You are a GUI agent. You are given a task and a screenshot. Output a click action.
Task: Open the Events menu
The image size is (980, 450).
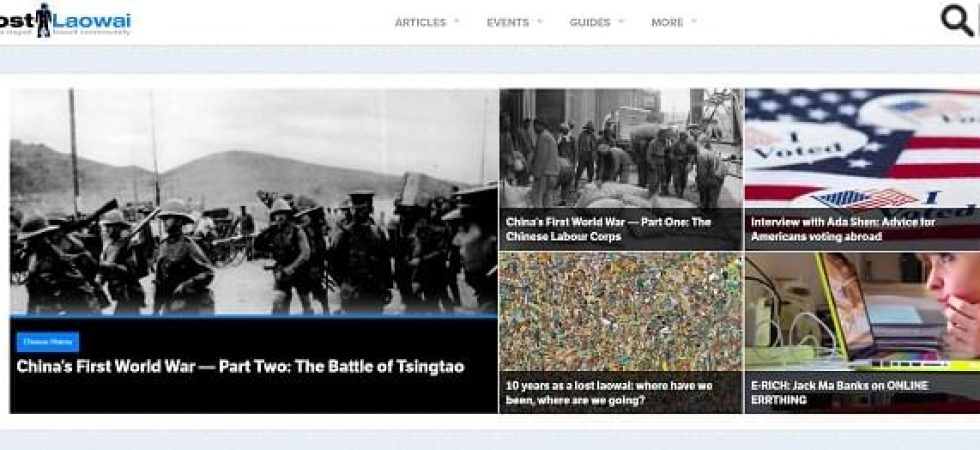[508, 22]
